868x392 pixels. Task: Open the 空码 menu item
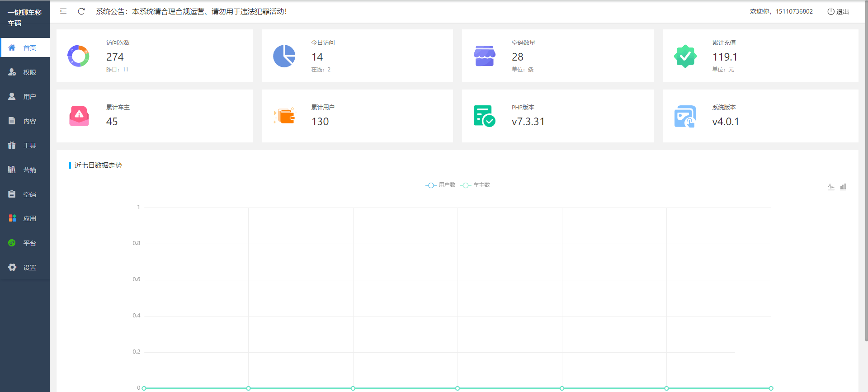[25, 194]
